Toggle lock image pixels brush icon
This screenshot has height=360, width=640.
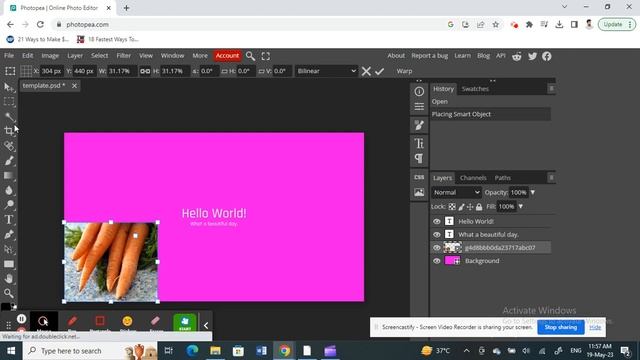click(x=461, y=207)
